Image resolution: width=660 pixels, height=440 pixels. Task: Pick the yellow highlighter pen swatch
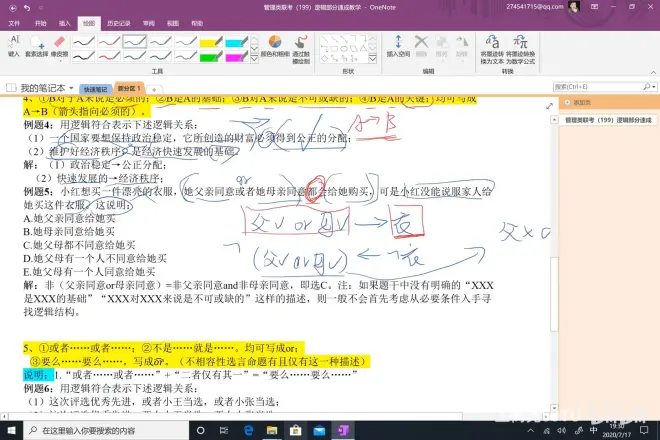point(211,42)
